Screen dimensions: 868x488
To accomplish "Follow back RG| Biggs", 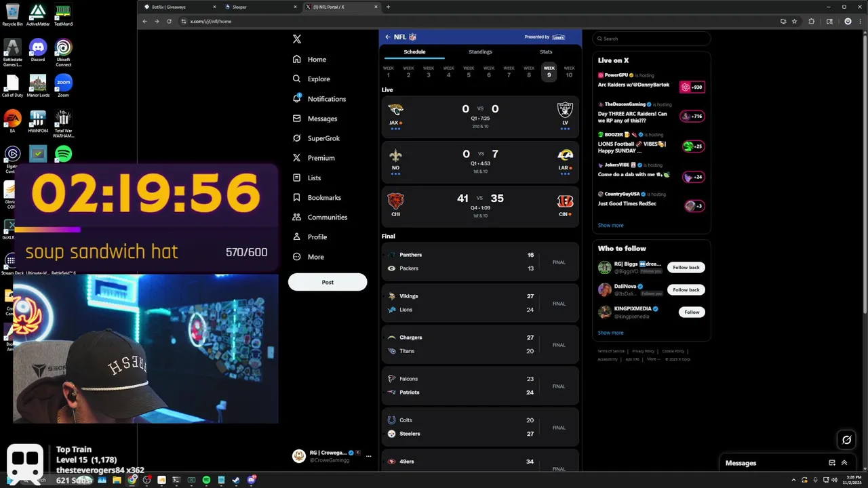I will point(686,267).
